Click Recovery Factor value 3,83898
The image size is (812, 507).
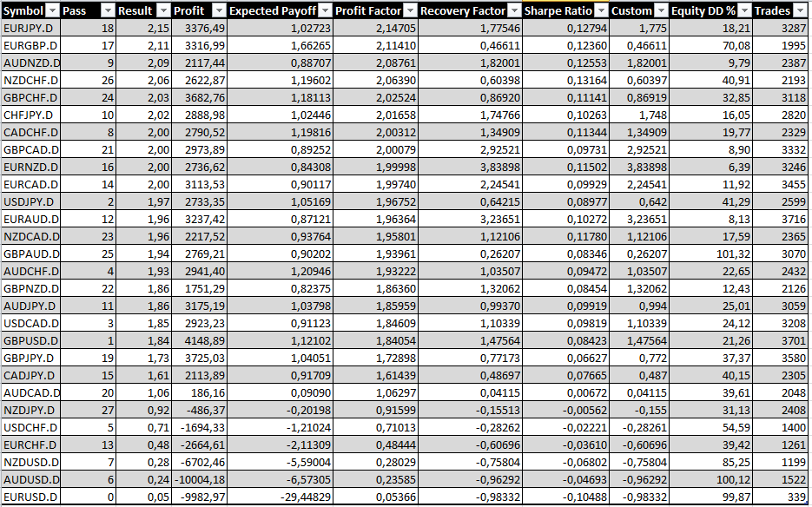click(499, 168)
